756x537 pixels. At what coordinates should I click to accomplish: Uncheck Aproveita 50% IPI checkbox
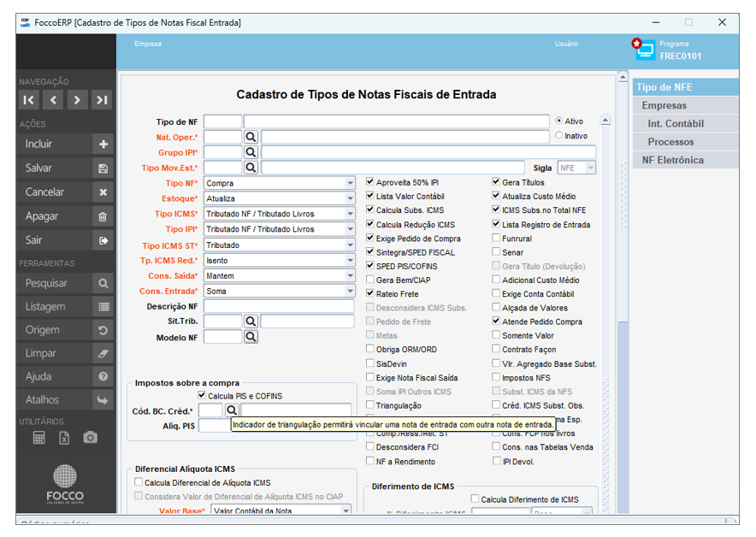369,182
